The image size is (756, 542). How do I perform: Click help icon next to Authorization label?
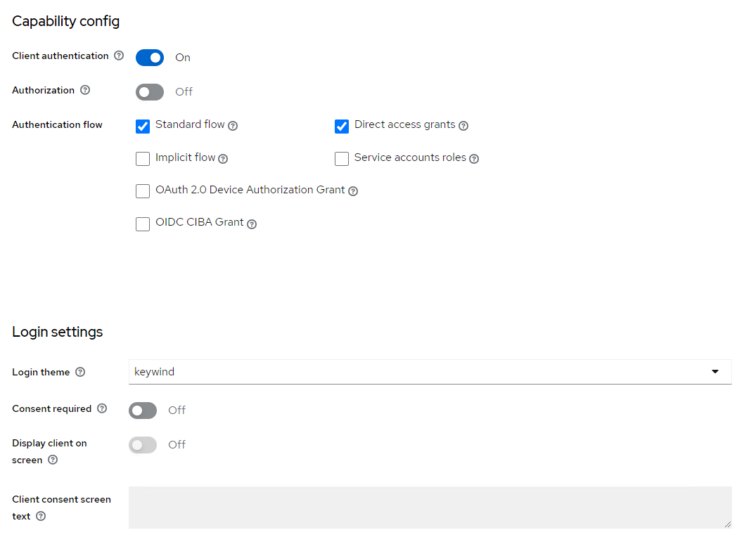click(85, 90)
